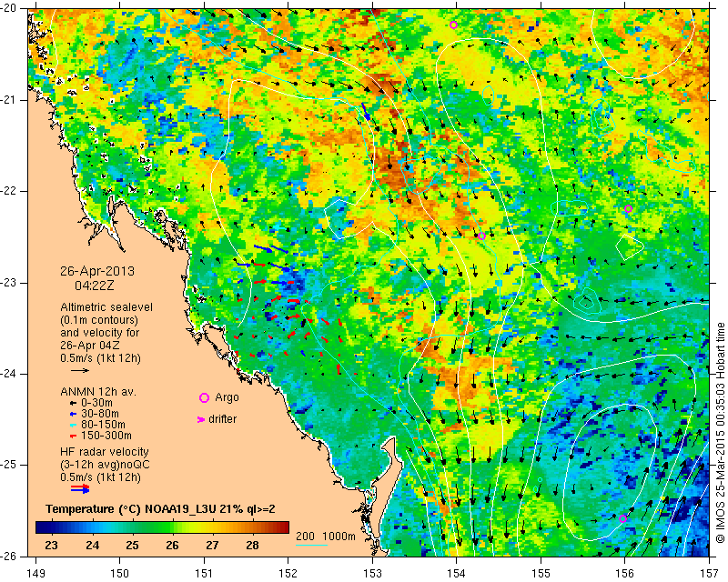Click the longitude axis label 155

coord(541,574)
